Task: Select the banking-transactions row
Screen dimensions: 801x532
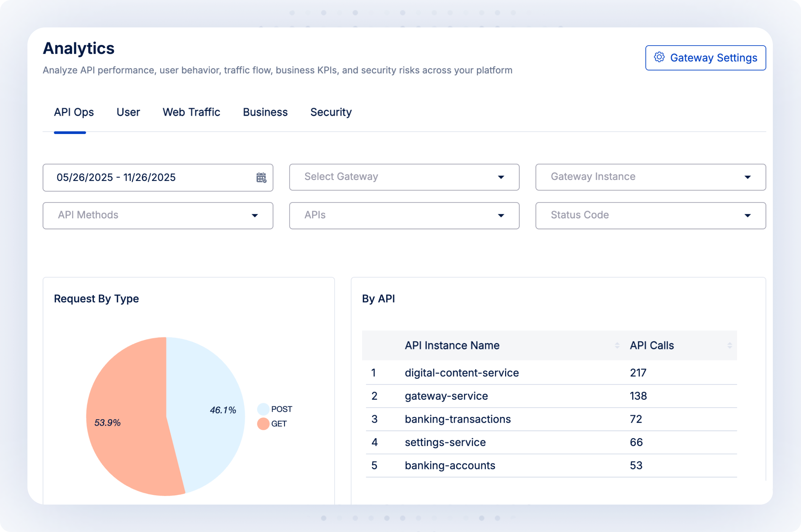Action: 457,419
